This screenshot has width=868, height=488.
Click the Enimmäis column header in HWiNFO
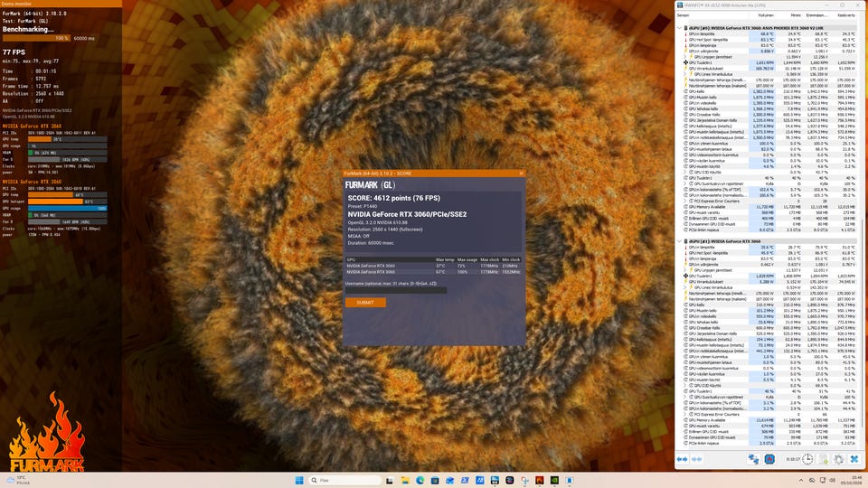[x=816, y=15]
